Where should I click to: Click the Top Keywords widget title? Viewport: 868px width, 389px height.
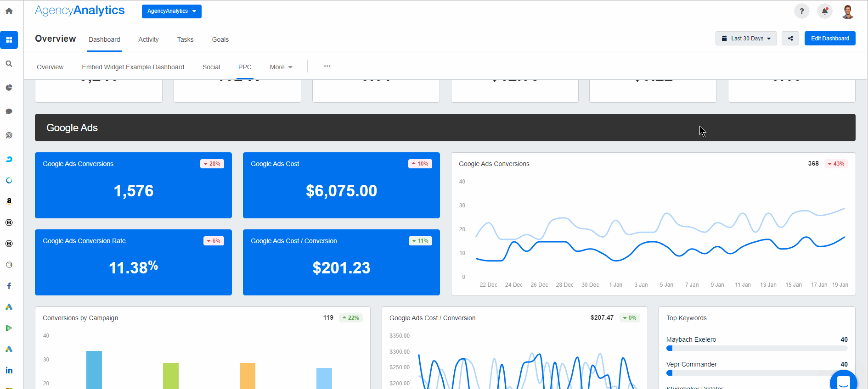point(687,318)
